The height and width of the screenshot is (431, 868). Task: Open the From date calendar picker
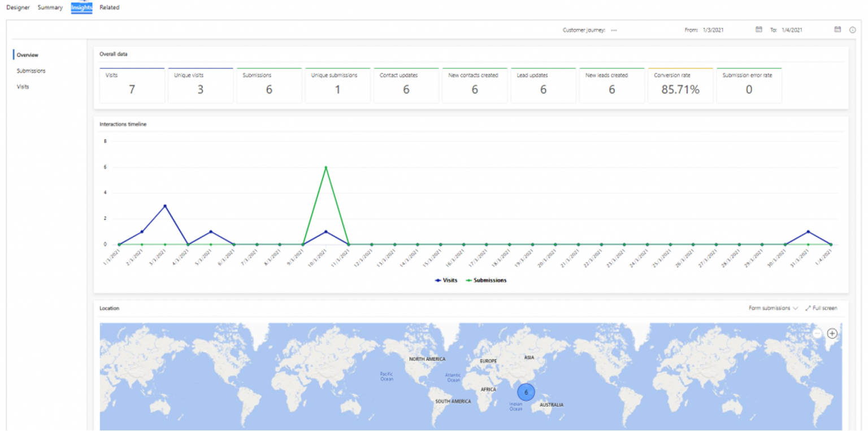click(x=759, y=30)
